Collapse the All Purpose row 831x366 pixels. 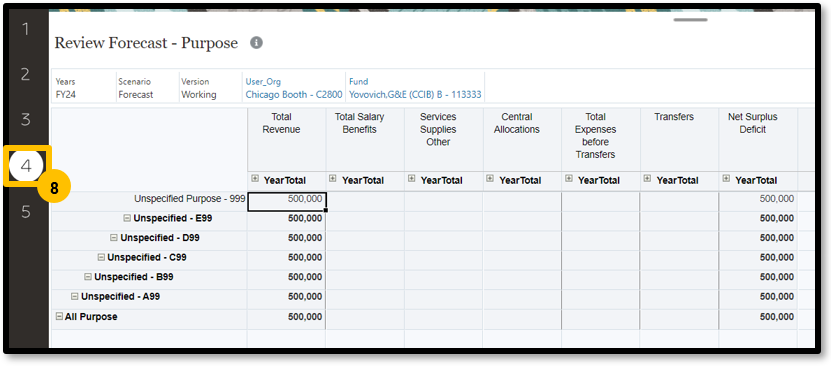(59, 317)
